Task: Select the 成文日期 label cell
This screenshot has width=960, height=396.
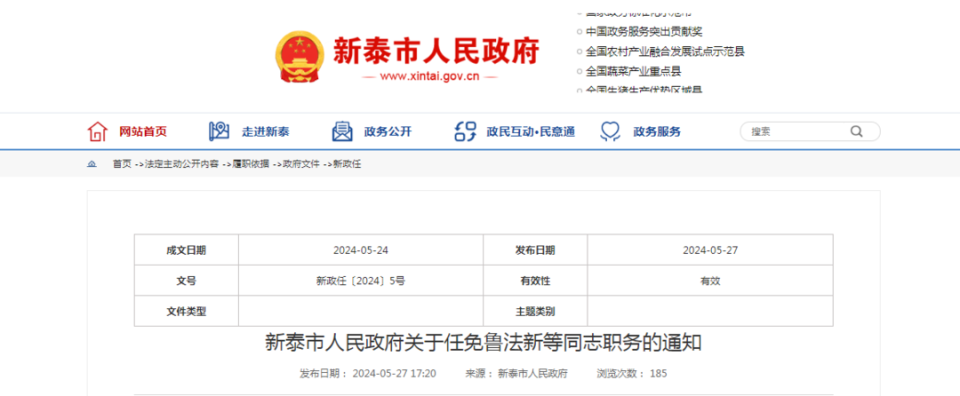Action: click(186, 250)
